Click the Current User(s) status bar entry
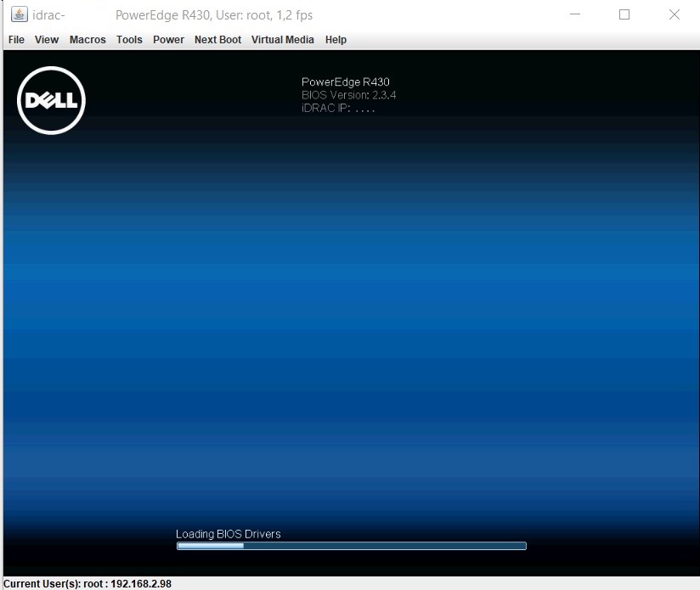This screenshot has width=700, height=590. [x=87, y=583]
